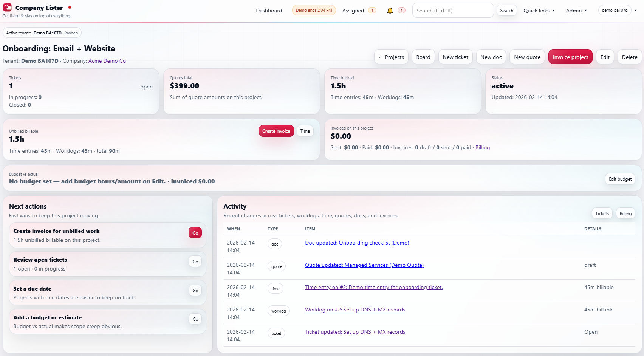The height and width of the screenshot is (356, 644).
Task: Click the Demo ends 2:04 PM pill
Action: click(x=314, y=10)
